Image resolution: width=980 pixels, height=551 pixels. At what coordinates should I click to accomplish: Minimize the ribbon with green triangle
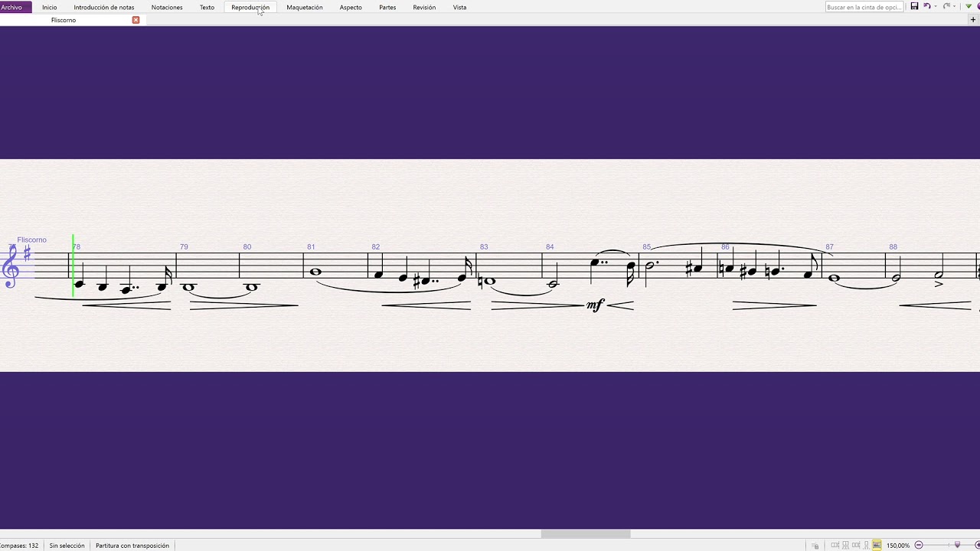coord(969,6)
